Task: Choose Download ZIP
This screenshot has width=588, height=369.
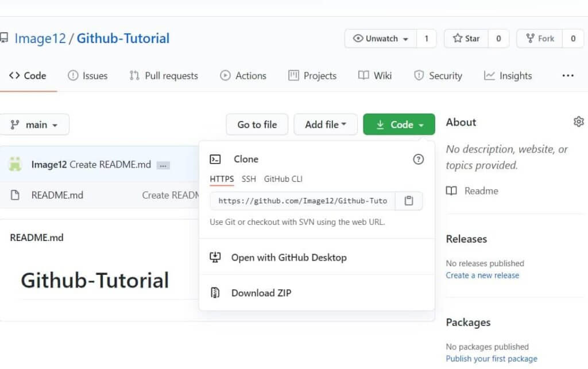Action: click(317, 293)
